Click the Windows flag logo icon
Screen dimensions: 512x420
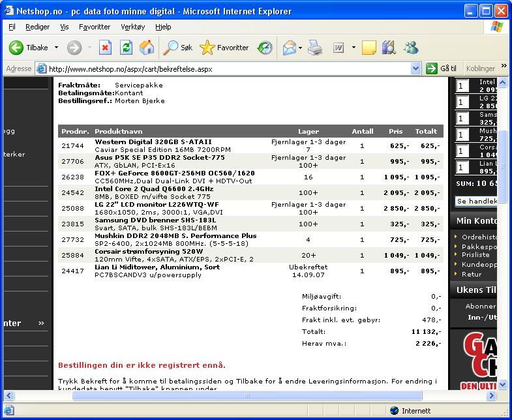(496, 27)
